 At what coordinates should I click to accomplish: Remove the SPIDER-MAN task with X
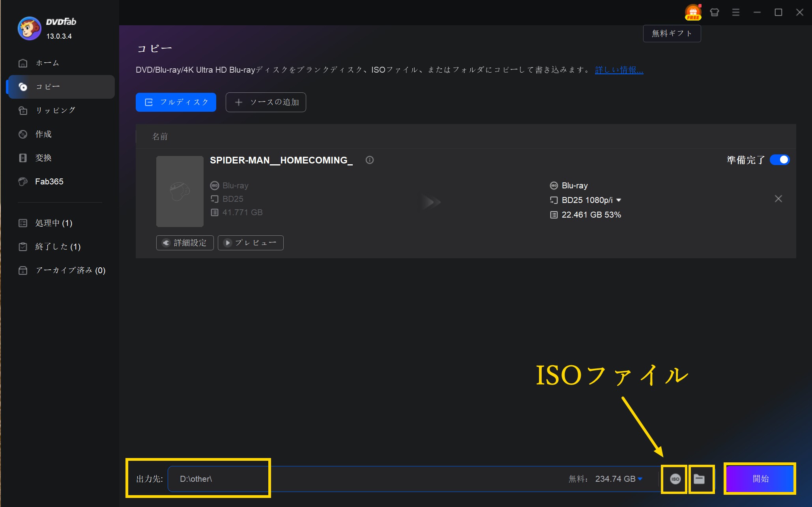[x=778, y=199]
